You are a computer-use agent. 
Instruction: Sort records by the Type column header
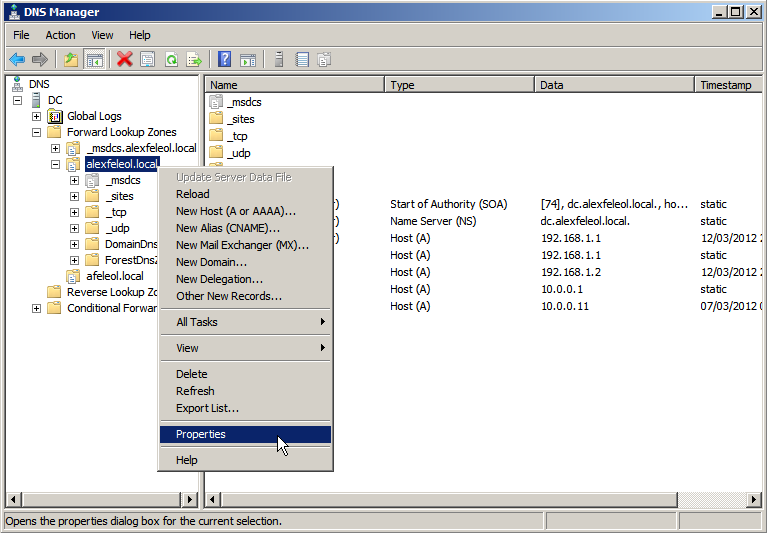[x=459, y=85]
